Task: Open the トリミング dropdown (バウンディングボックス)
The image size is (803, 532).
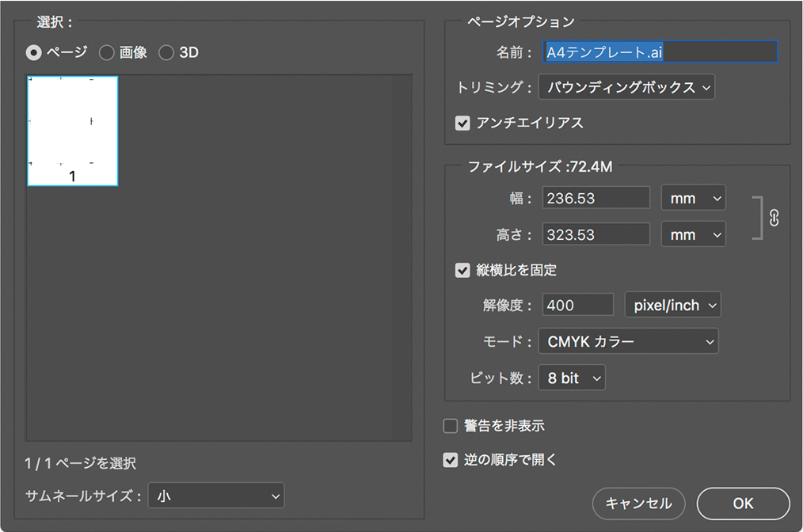Action: click(x=627, y=88)
